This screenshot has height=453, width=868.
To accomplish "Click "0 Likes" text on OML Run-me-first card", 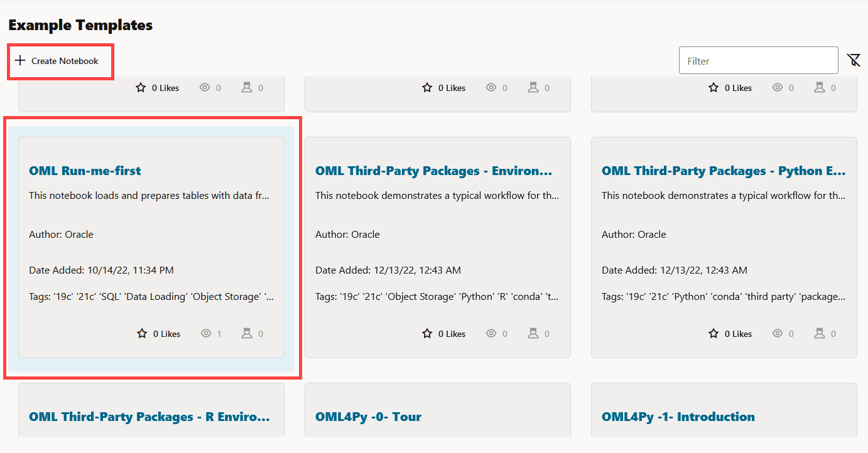I will pyautogui.click(x=166, y=334).
